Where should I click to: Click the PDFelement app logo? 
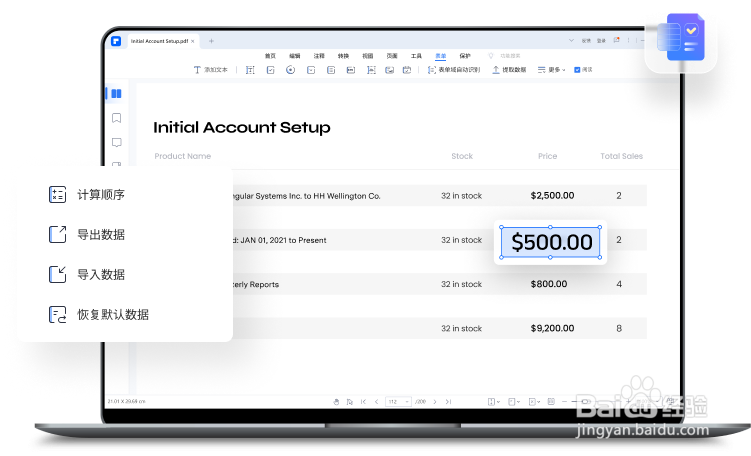[x=116, y=41]
